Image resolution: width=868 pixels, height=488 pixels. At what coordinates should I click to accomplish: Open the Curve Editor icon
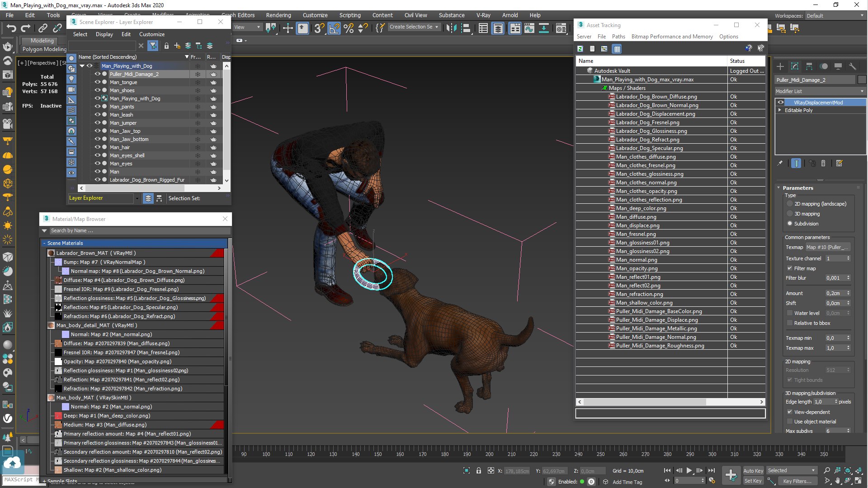click(x=529, y=28)
